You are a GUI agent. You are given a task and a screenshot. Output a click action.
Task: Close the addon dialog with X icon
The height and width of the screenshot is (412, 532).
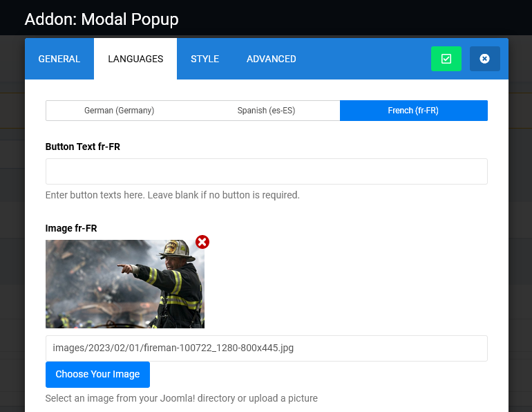(484, 59)
